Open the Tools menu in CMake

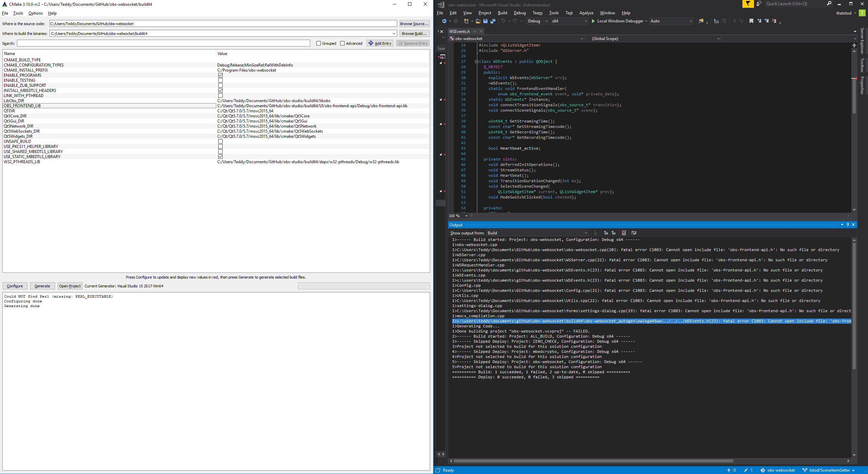pyautogui.click(x=18, y=13)
